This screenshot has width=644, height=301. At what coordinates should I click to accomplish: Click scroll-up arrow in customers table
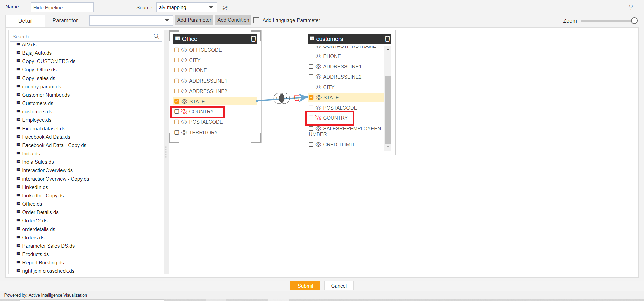(388, 50)
